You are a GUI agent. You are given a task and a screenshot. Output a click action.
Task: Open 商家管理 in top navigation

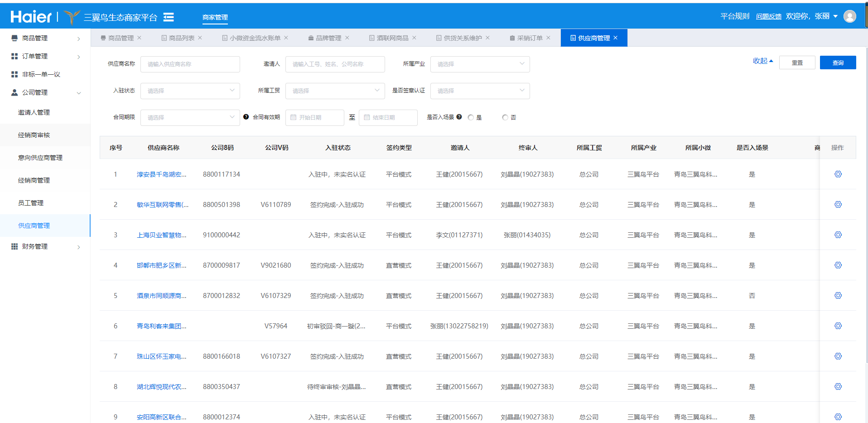[x=215, y=17]
